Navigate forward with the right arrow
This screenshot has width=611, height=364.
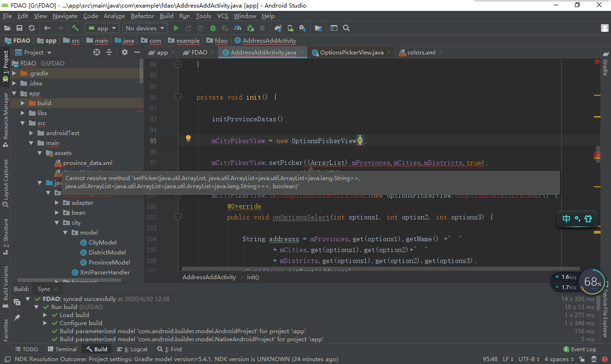coord(59,28)
